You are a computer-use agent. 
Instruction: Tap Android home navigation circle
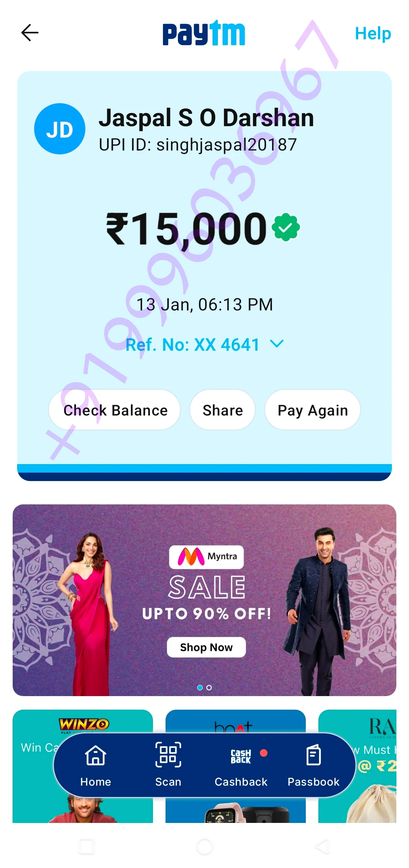(204, 847)
